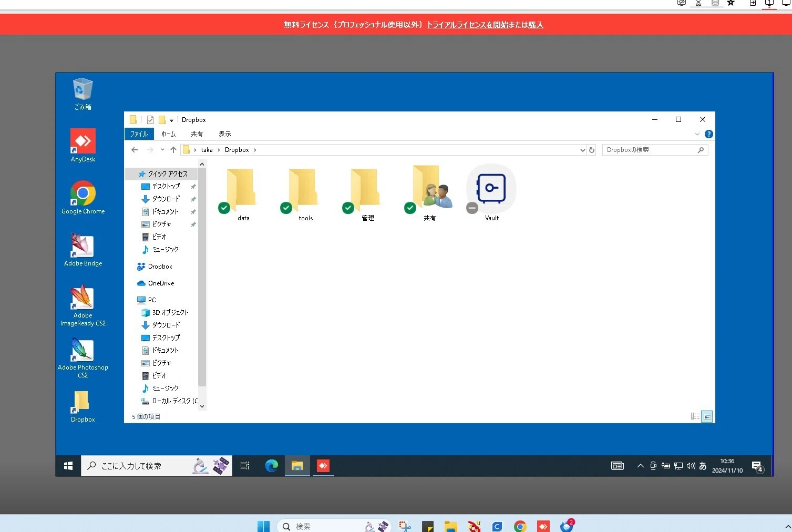
Task: Open the ごみ箱 recycle bin on desktop
Action: (x=83, y=94)
